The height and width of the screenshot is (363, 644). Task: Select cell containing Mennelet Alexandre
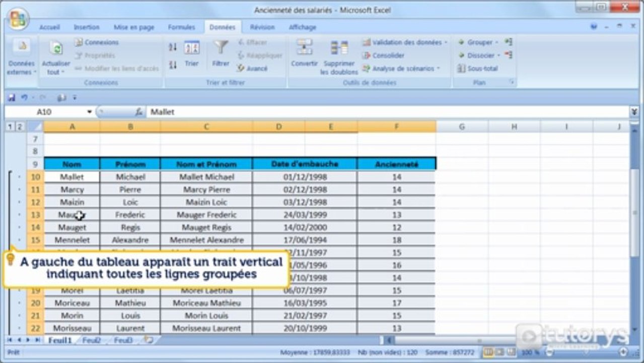(x=206, y=240)
